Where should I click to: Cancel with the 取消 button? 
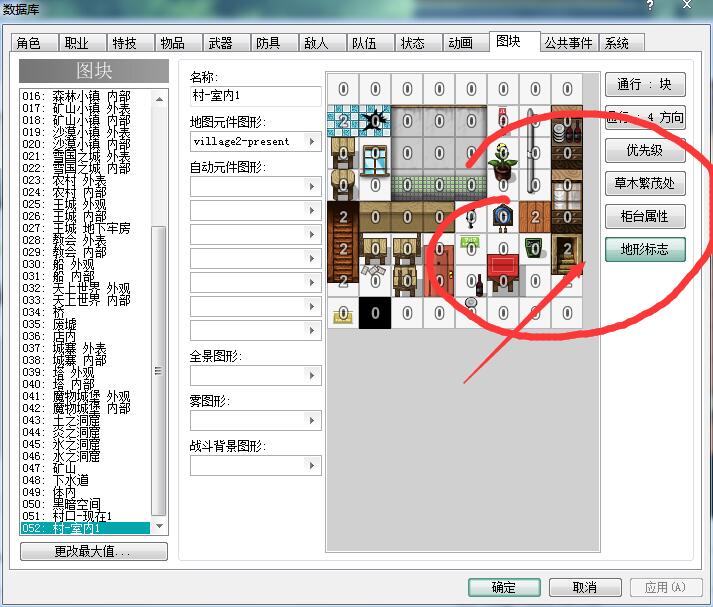click(585, 587)
